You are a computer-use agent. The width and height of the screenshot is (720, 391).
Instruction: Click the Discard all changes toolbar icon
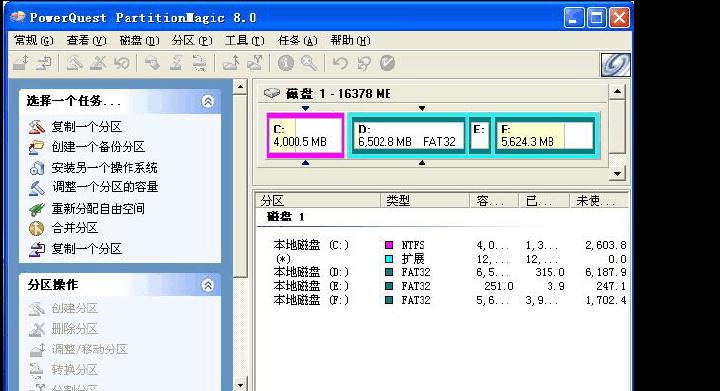point(364,62)
